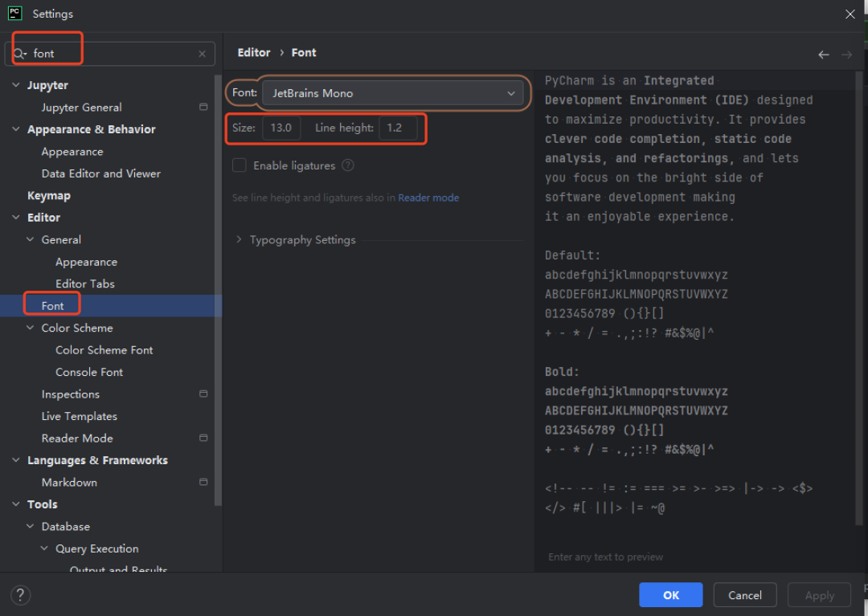
Task: Select Font in the settings tree
Action: [x=52, y=306]
